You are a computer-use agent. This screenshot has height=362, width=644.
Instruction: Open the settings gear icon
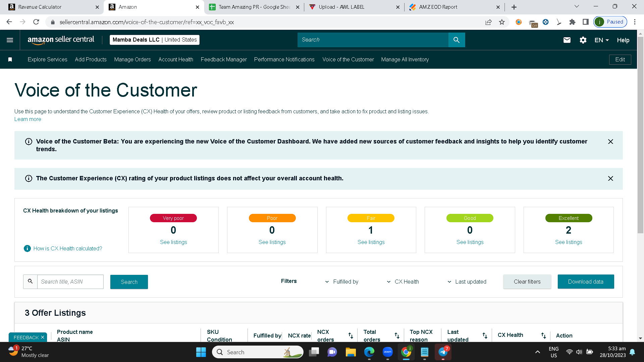(583, 40)
